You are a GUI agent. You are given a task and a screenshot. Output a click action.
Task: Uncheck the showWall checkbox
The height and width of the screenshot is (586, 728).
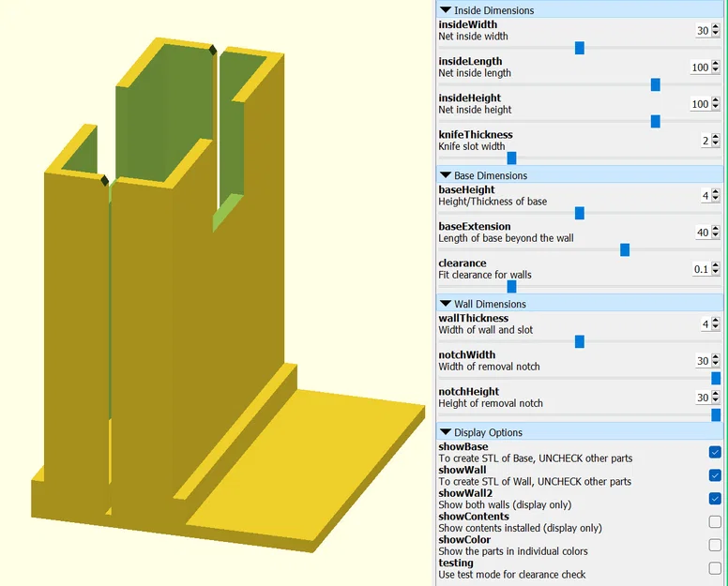tap(715, 475)
